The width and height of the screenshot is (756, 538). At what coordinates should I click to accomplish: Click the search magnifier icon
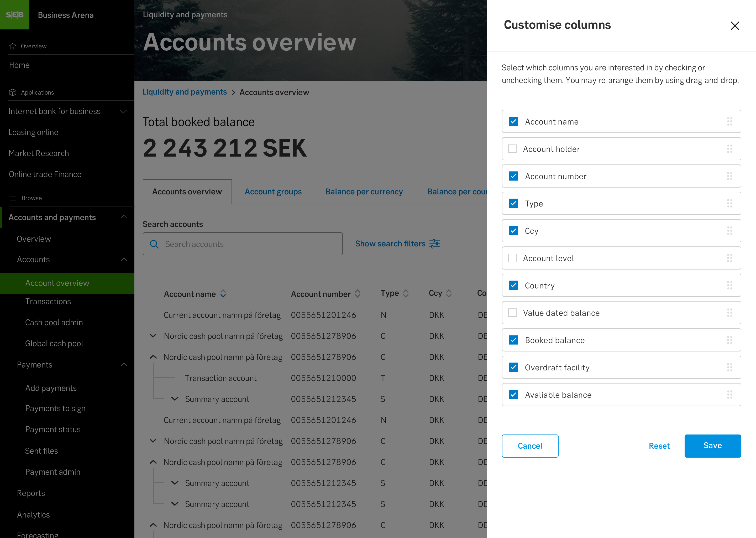[154, 244]
